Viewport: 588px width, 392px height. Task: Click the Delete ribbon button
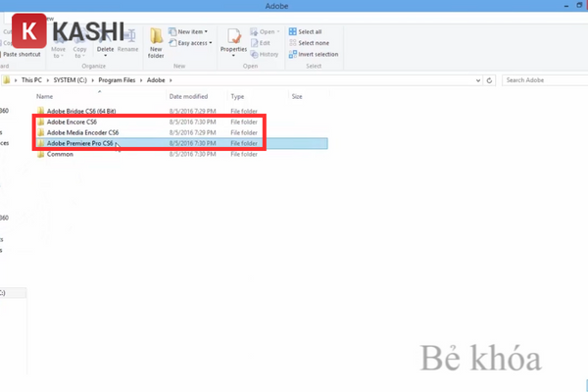[x=105, y=41]
